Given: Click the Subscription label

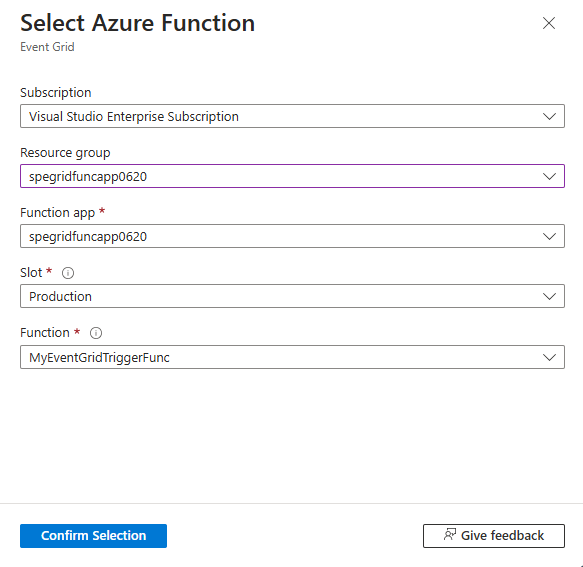Looking at the screenshot, I should 56,93.
